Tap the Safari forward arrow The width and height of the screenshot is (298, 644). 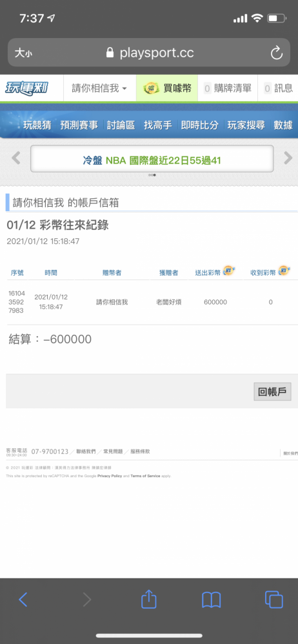pyautogui.click(x=87, y=600)
